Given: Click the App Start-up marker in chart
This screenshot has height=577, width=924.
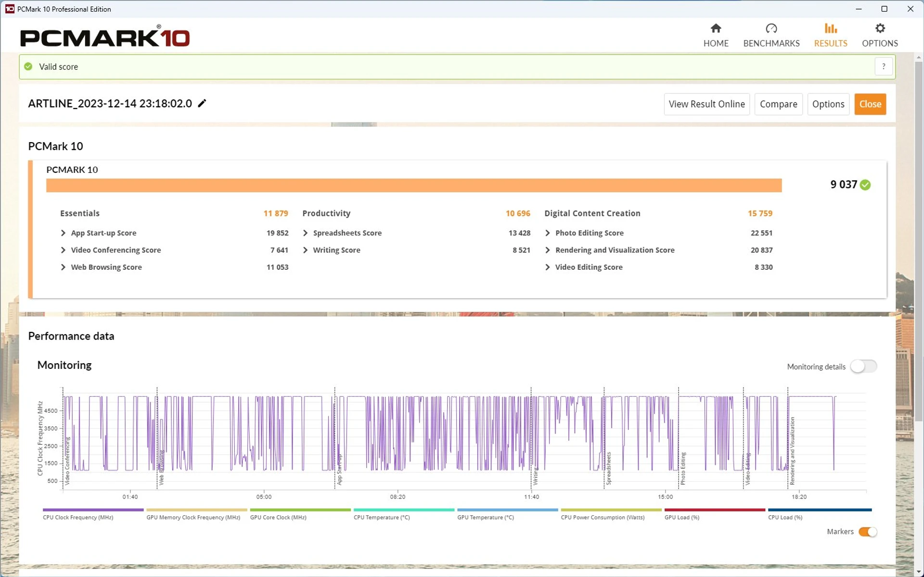Looking at the screenshot, I should tap(339, 469).
